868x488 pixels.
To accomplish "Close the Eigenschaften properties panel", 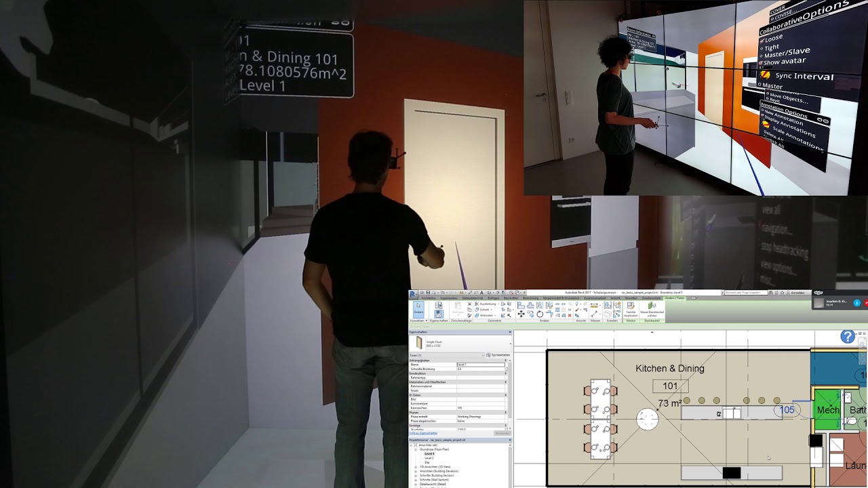I will (x=510, y=332).
